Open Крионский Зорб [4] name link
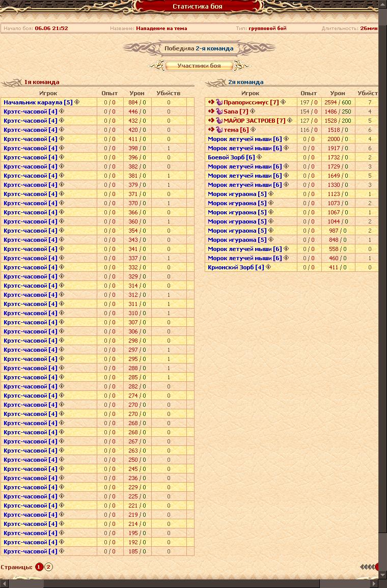 click(236, 267)
